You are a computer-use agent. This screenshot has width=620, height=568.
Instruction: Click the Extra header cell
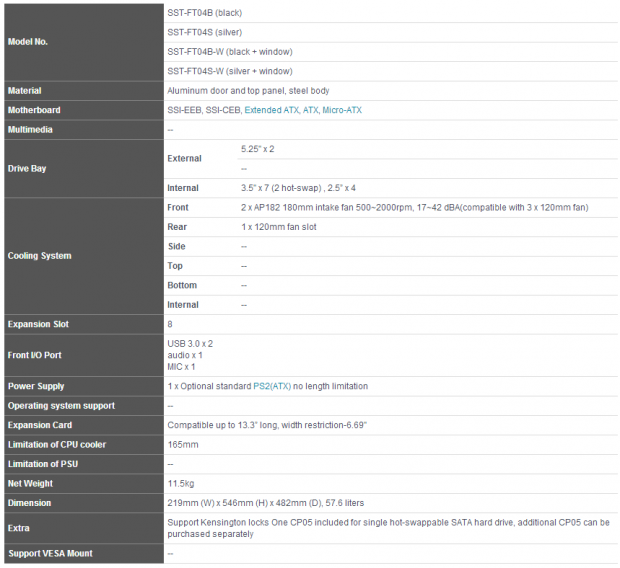(84, 528)
